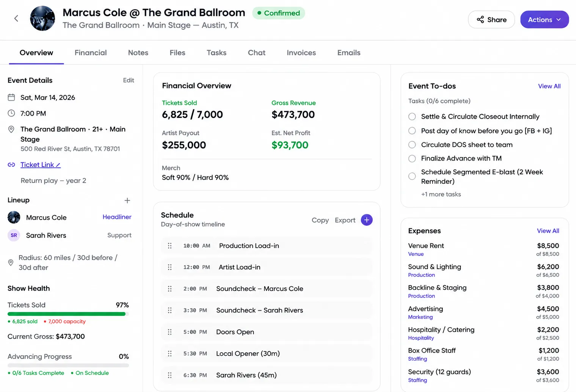576x392 pixels.
Task: Click the SR avatar for Sarah Rivers
Action: (x=14, y=235)
